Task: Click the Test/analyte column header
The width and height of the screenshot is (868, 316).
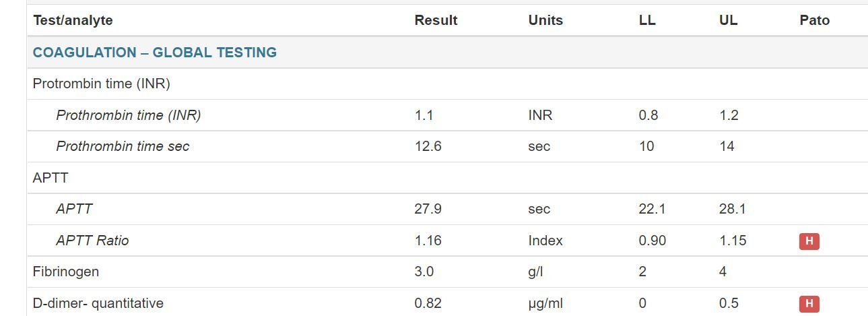Action: [73, 20]
